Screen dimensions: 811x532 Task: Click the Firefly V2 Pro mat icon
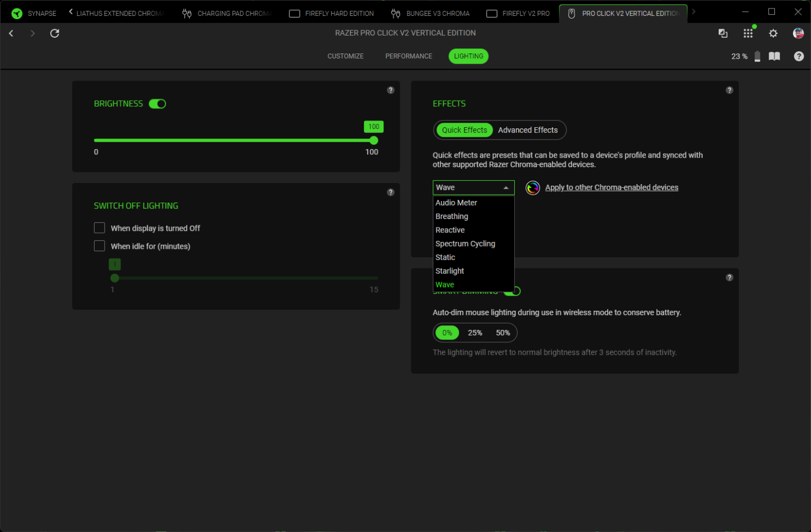pyautogui.click(x=492, y=14)
